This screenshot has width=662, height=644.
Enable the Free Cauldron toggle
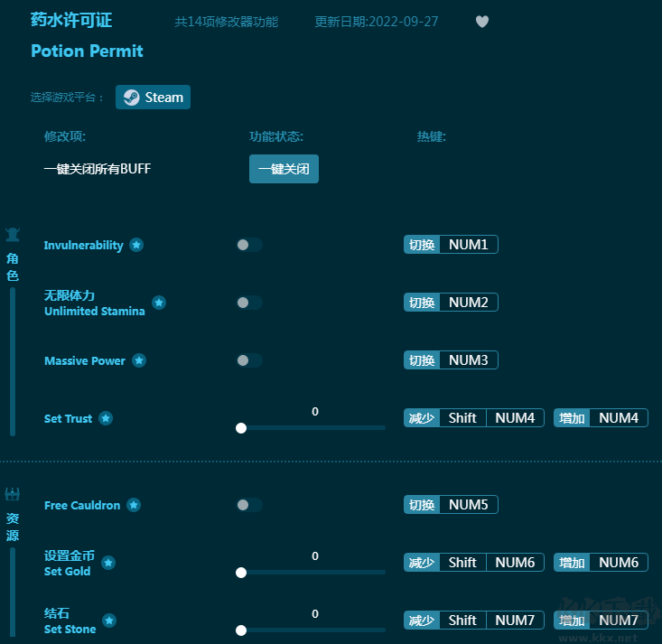(248, 505)
